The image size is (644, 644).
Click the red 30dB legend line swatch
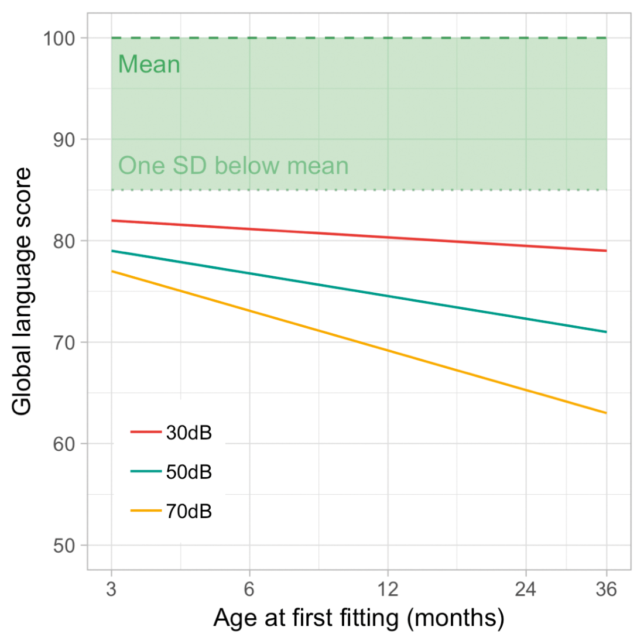pos(145,433)
